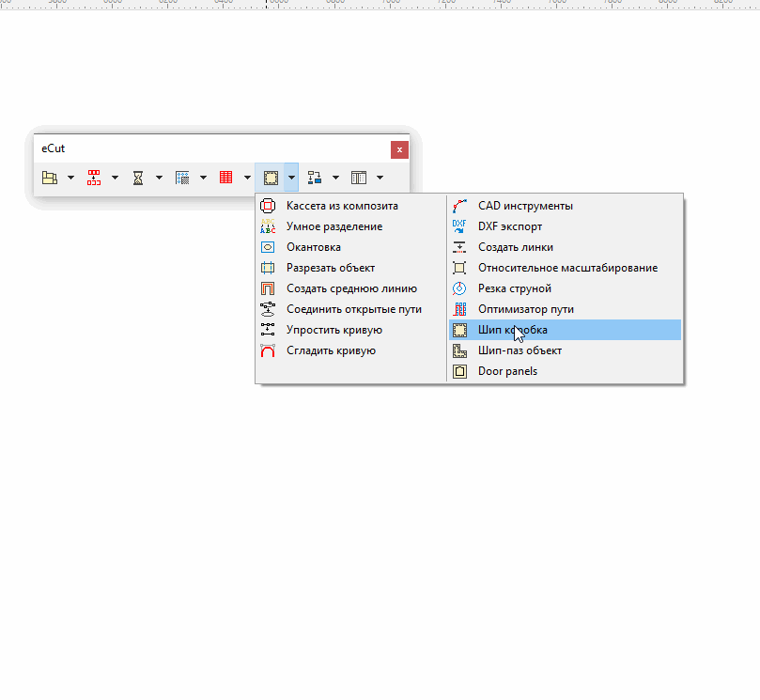The width and height of the screenshot is (760, 700).
Task: Choose "DXF экспорт" from the menu
Action: [x=510, y=226]
